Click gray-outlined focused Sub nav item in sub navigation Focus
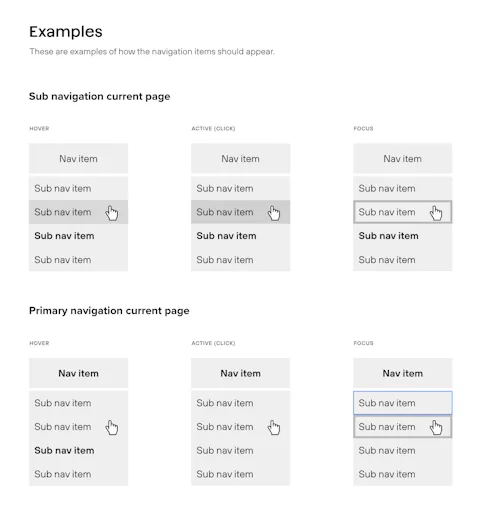Viewport: 480px width, 512px height. tap(403, 212)
